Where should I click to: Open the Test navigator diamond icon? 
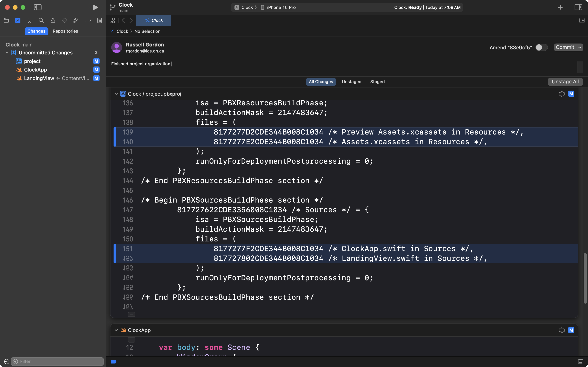click(64, 21)
